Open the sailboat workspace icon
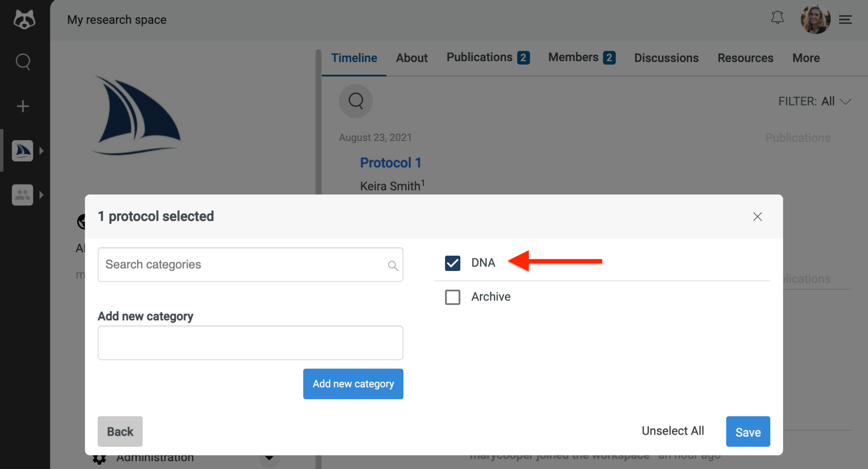 (x=23, y=151)
